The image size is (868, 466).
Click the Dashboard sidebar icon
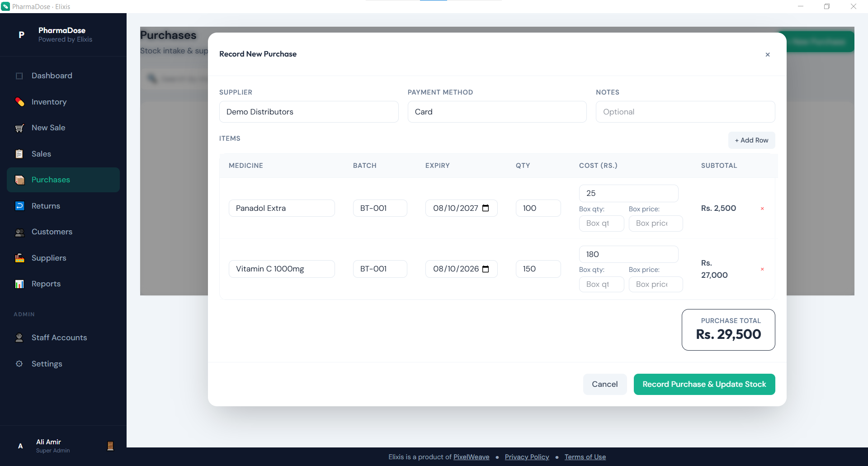coord(19,76)
